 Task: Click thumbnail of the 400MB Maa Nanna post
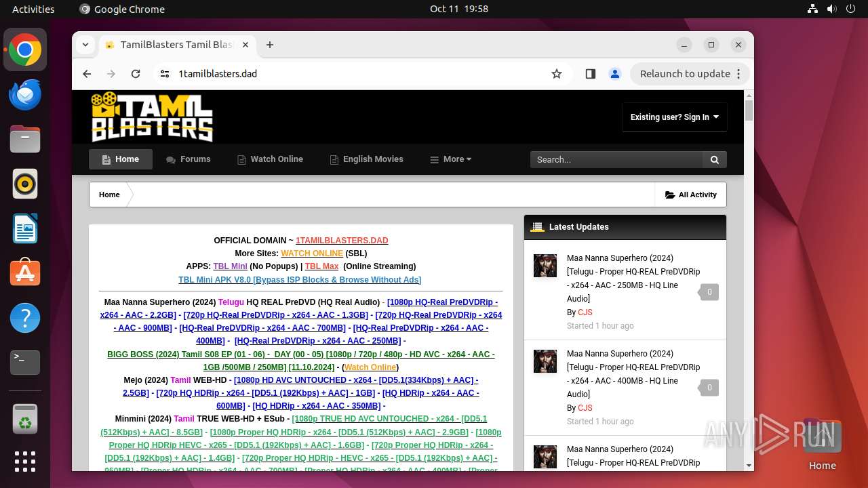(545, 361)
